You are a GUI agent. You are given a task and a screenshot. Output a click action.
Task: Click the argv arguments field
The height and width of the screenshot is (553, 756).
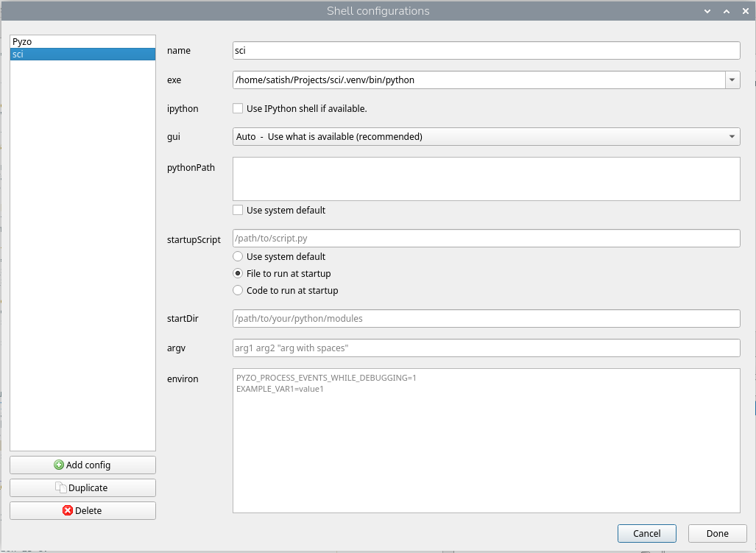(486, 348)
